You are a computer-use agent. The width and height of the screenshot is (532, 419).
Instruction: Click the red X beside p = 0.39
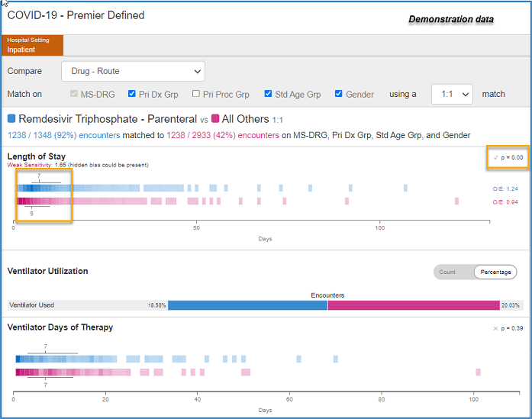[x=495, y=328]
